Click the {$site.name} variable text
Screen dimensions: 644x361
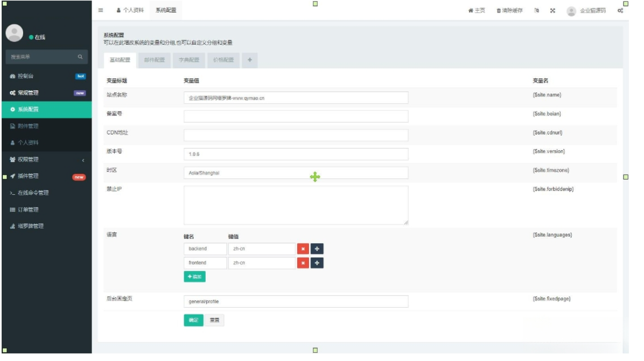point(547,95)
